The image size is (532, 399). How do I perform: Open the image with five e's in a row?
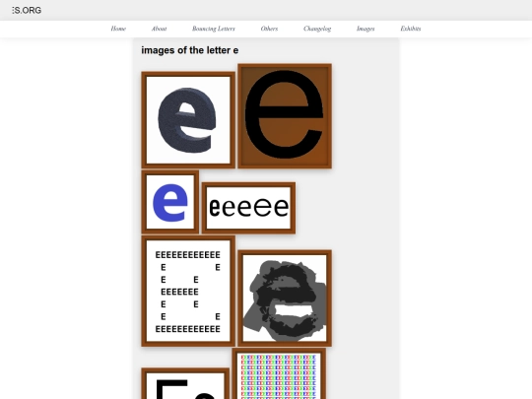(x=248, y=208)
